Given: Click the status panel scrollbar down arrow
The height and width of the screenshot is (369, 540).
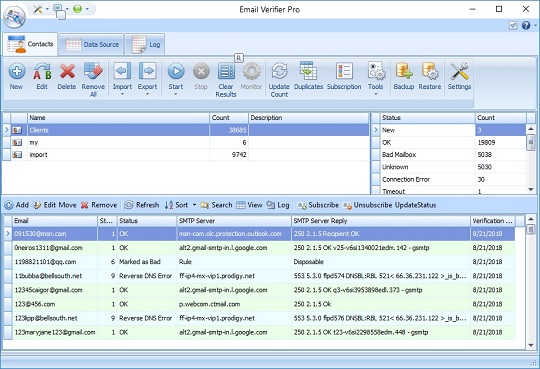Looking at the screenshot, I should point(531,189).
